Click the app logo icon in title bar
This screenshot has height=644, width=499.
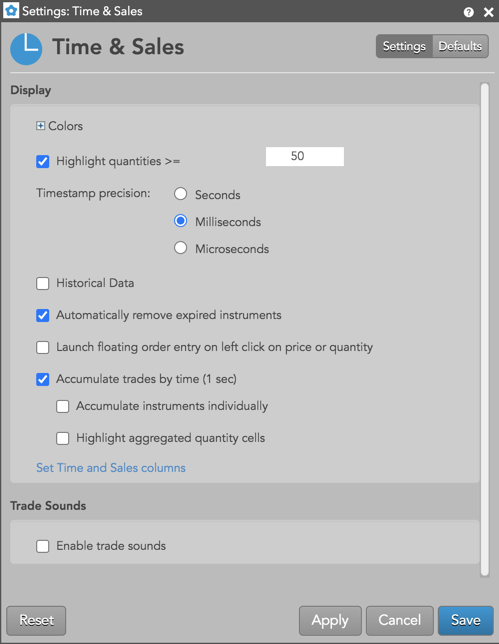pos(11,11)
